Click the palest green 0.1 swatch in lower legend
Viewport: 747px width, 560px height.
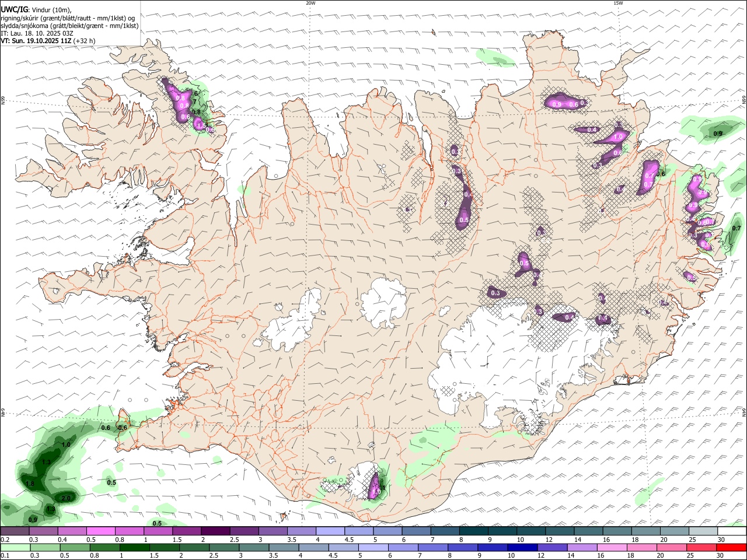[x=15, y=547]
